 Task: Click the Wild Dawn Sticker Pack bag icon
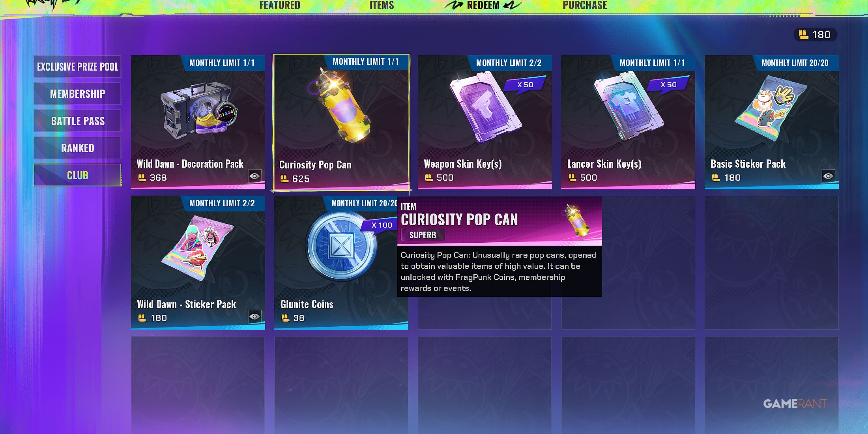[x=198, y=248]
